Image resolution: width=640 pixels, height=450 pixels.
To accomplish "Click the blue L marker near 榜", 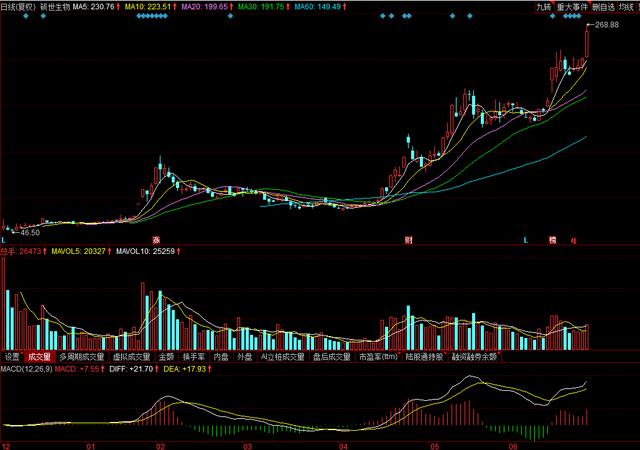I will tap(526, 241).
